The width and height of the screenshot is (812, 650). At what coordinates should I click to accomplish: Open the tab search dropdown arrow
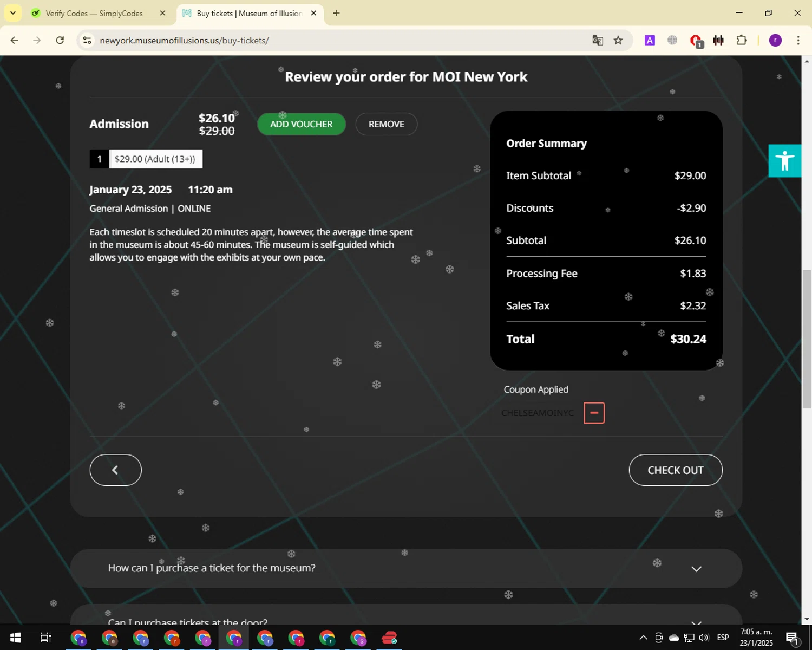12,13
